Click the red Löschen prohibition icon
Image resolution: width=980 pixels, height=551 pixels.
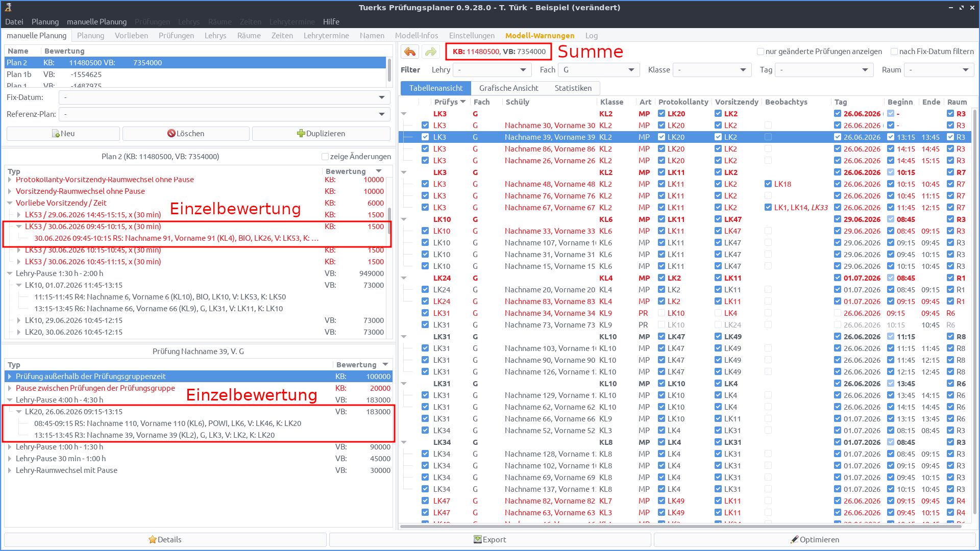point(173,133)
